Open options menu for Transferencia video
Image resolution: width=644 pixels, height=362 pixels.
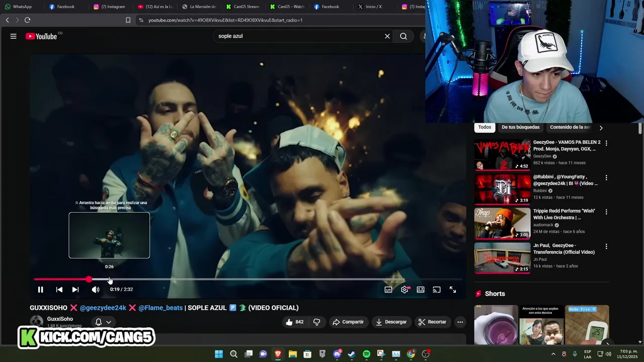pos(606,246)
